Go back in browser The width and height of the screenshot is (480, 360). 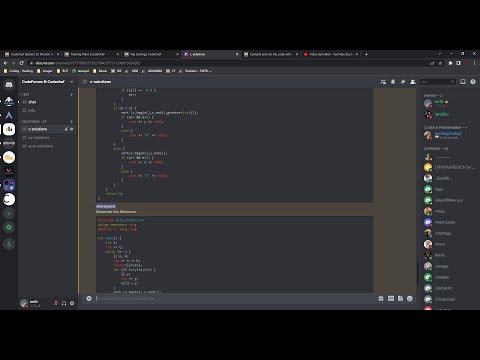pyautogui.click(x=5, y=63)
